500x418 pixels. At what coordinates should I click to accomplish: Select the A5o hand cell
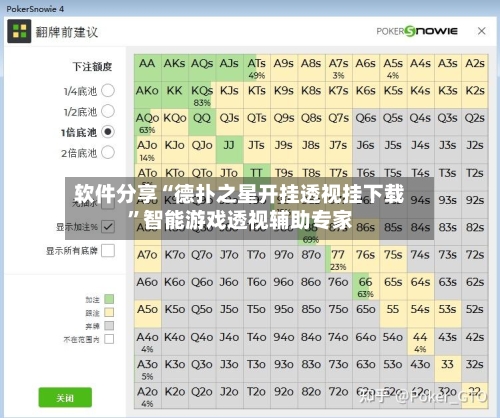coord(148,314)
